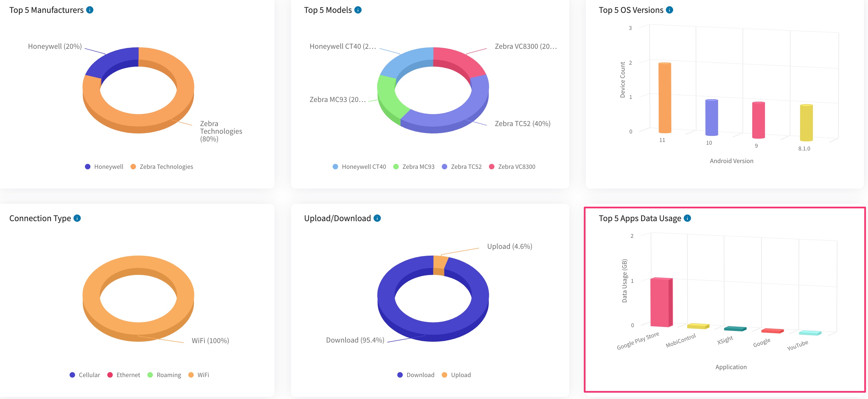Click the WiFi (100%) donut label

(210, 341)
